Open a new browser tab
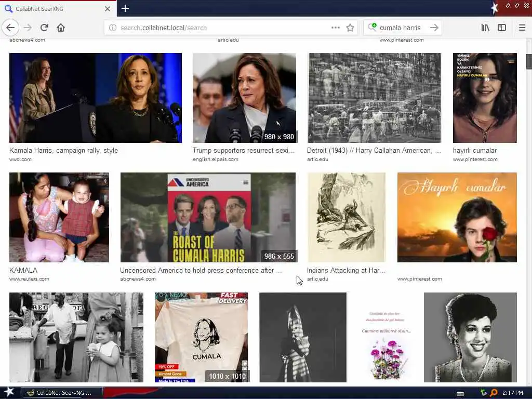Viewport: 532px width, 399px height. pos(125,8)
